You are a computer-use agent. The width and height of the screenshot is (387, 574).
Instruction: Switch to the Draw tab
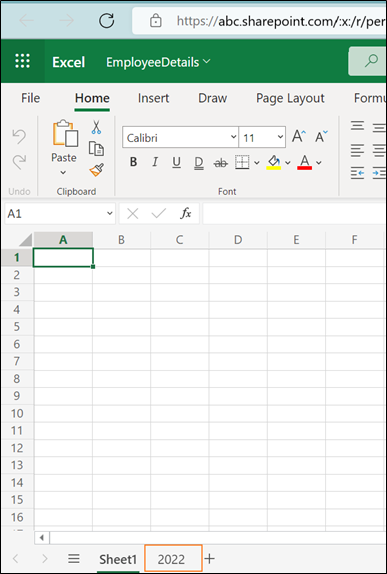click(x=212, y=98)
